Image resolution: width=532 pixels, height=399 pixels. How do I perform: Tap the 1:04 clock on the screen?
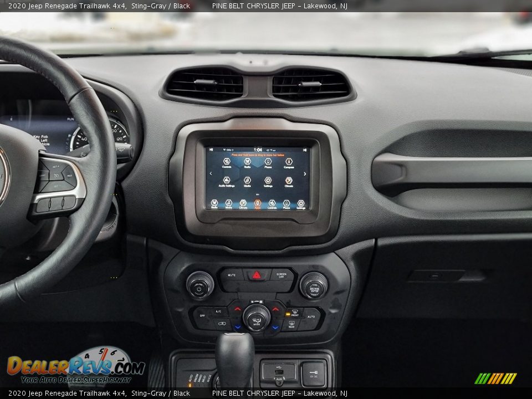tap(258, 150)
